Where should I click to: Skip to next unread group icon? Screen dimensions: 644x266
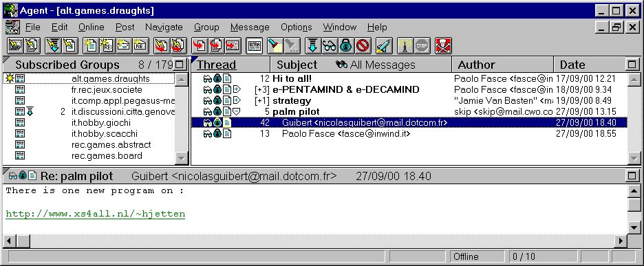178,45
